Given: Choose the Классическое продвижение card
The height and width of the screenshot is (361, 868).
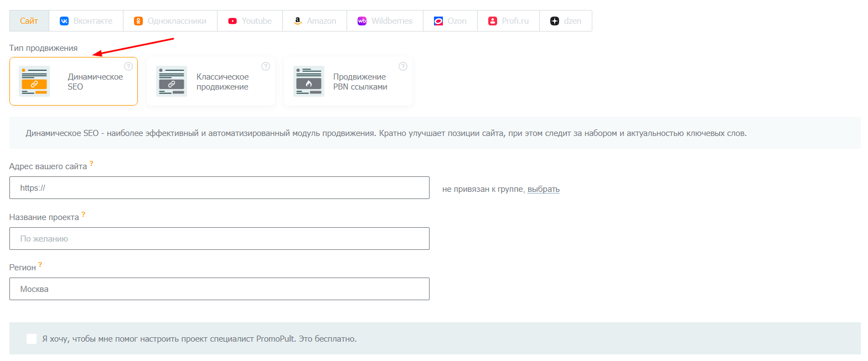Looking at the screenshot, I should [x=211, y=81].
